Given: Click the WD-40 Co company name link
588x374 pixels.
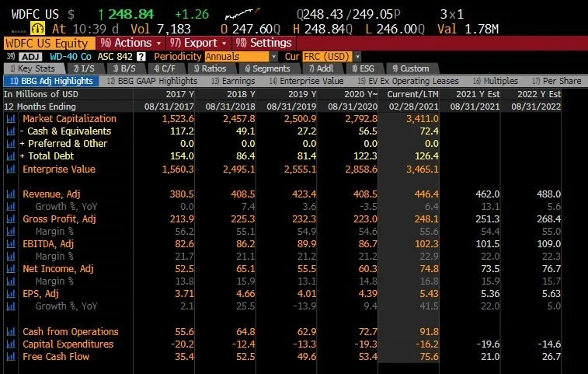Looking at the screenshot, I should (71, 57).
